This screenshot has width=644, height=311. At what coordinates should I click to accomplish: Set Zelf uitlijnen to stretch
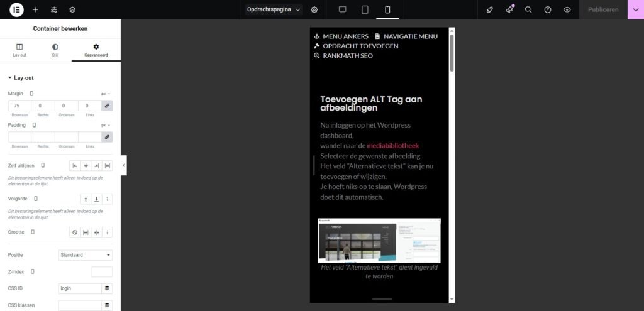coord(107,165)
